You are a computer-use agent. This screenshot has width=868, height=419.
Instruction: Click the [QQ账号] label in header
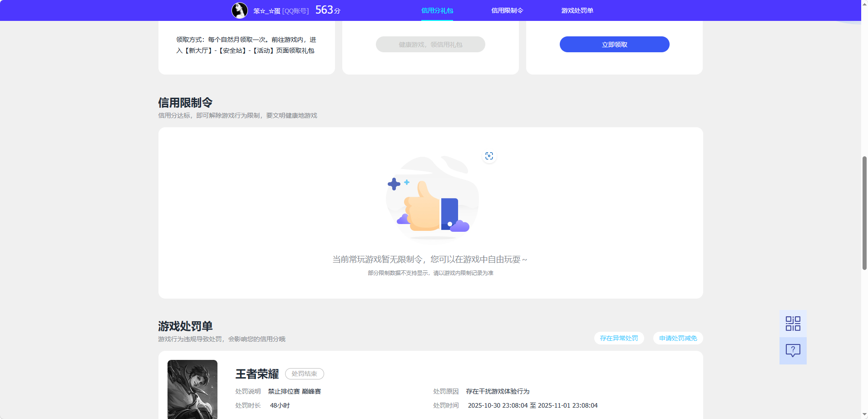point(296,11)
